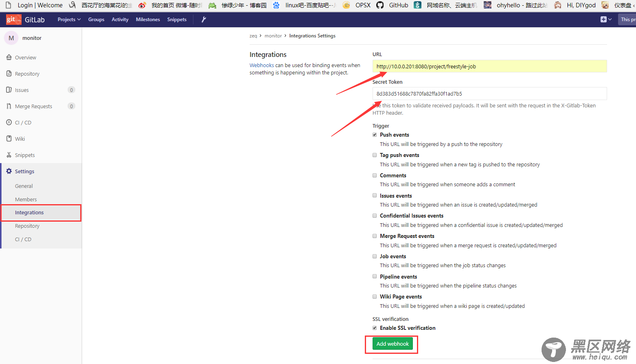Go to monitor breadcrumb link
The height and width of the screenshot is (364, 636).
coord(273,36)
